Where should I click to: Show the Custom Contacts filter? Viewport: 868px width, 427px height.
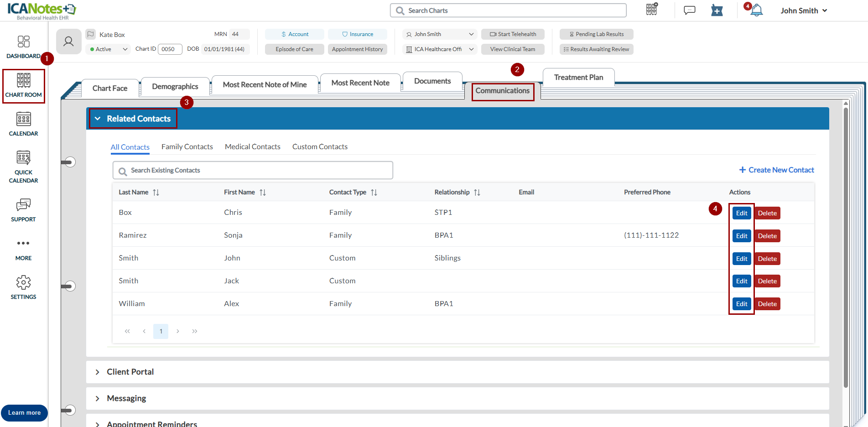pyautogui.click(x=320, y=147)
